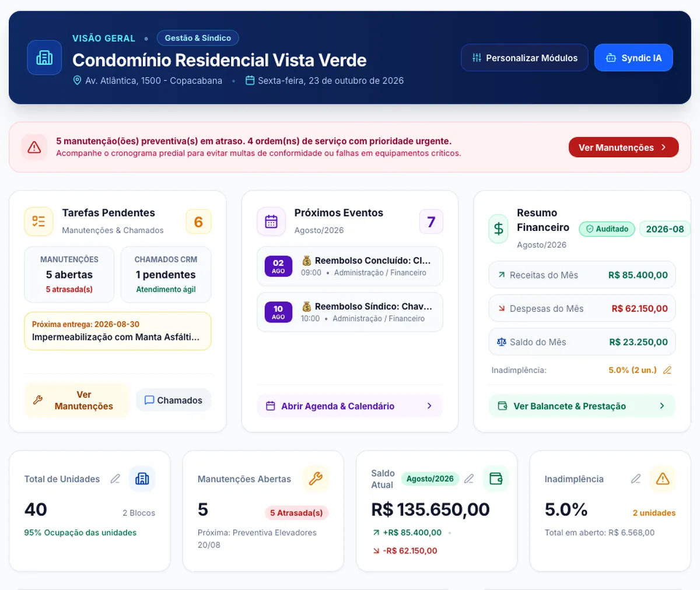This screenshot has width=700, height=590.
Task: Click the 5 Atrasada(s) red badge
Action: click(296, 513)
